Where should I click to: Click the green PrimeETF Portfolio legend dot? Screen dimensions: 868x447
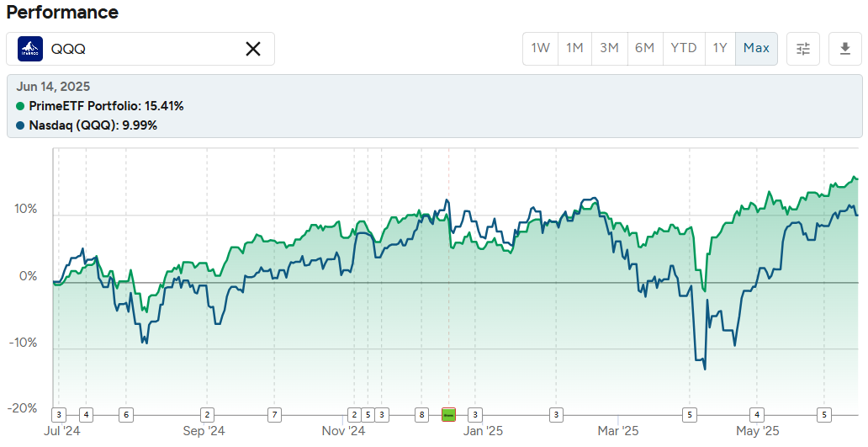coord(20,106)
